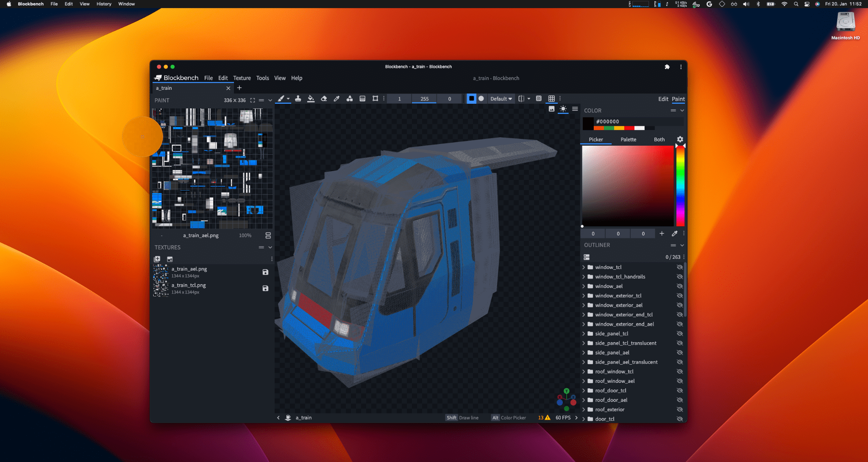The height and width of the screenshot is (462, 868).
Task: Expand the roof_door_tcl group
Action: [x=585, y=390]
